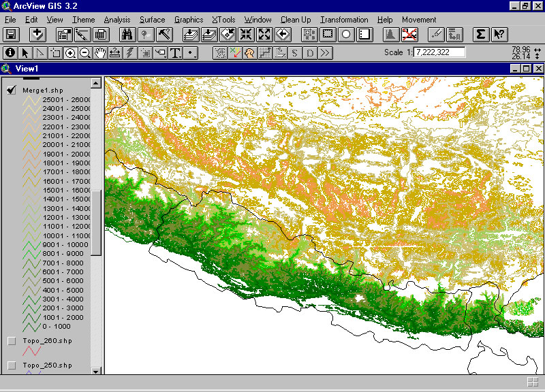Choose the Pan hand tool
The height and width of the screenshot is (392, 545).
coord(100,52)
